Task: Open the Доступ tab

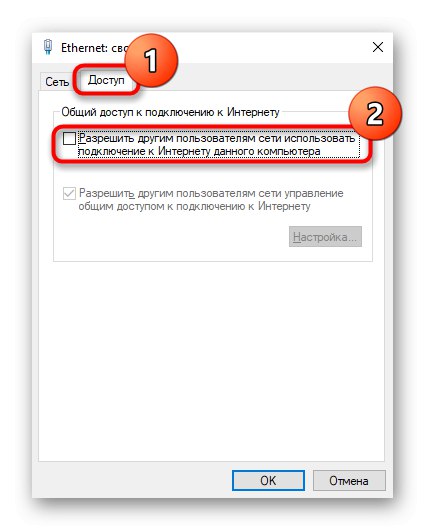Action: click(x=106, y=80)
